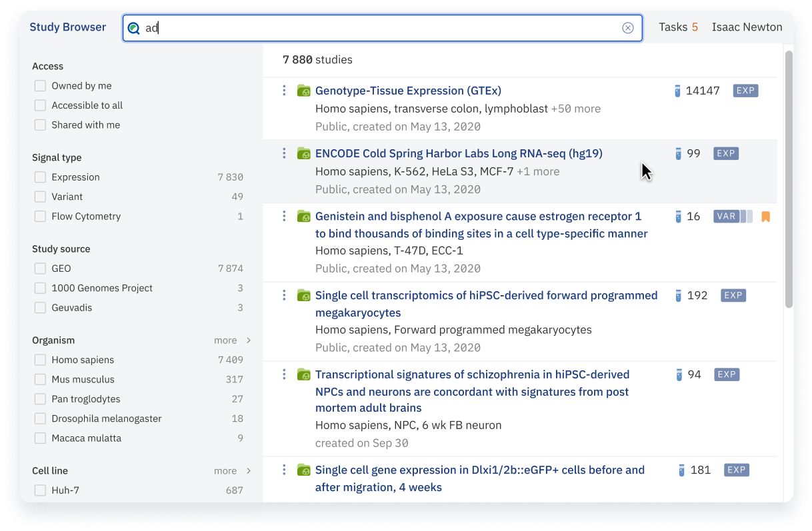Image resolution: width=812 pixels, height=531 pixels.
Task: Click the orange bookmark icon on Genistein study
Action: click(x=765, y=217)
